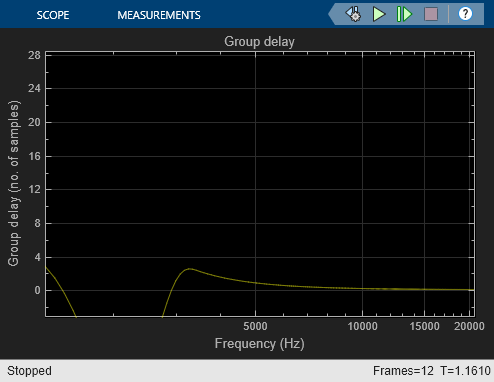Open help with the question mark icon
The width and height of the screenshot is (494, 382).
465,14
